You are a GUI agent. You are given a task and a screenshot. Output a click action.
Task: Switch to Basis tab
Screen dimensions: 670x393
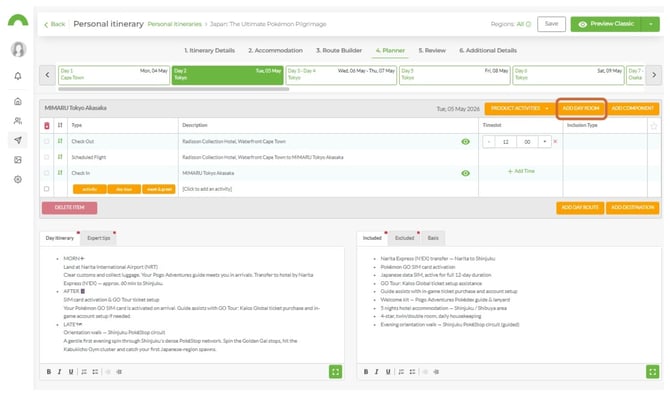coord(433,238)
